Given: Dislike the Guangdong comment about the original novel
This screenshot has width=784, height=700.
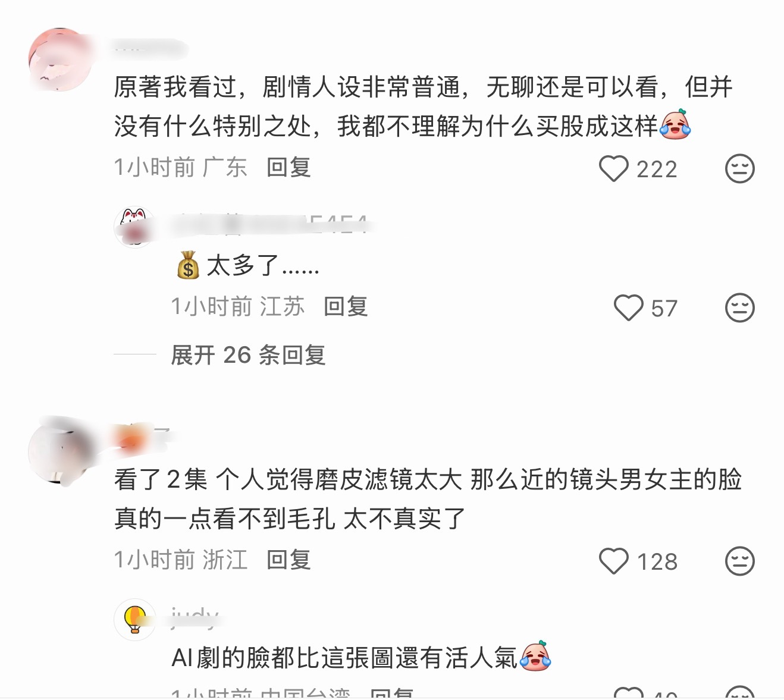Looking at the screenshot, I should click(x=740, y=169).
